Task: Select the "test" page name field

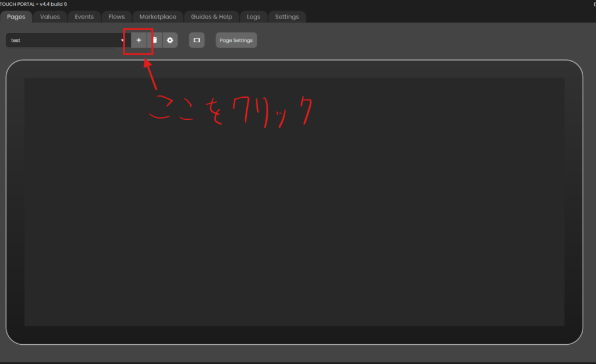Action: tap(58, 40)
